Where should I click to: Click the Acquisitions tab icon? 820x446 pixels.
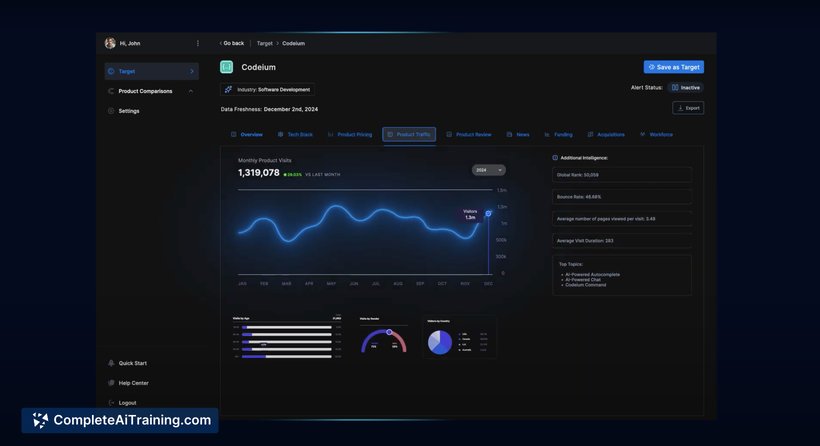coord(590,134)
